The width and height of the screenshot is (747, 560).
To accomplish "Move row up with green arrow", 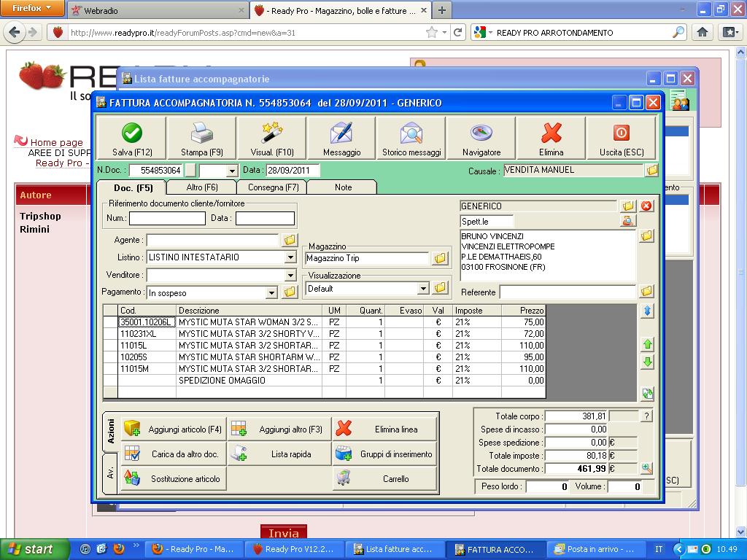I will point(647,344).
